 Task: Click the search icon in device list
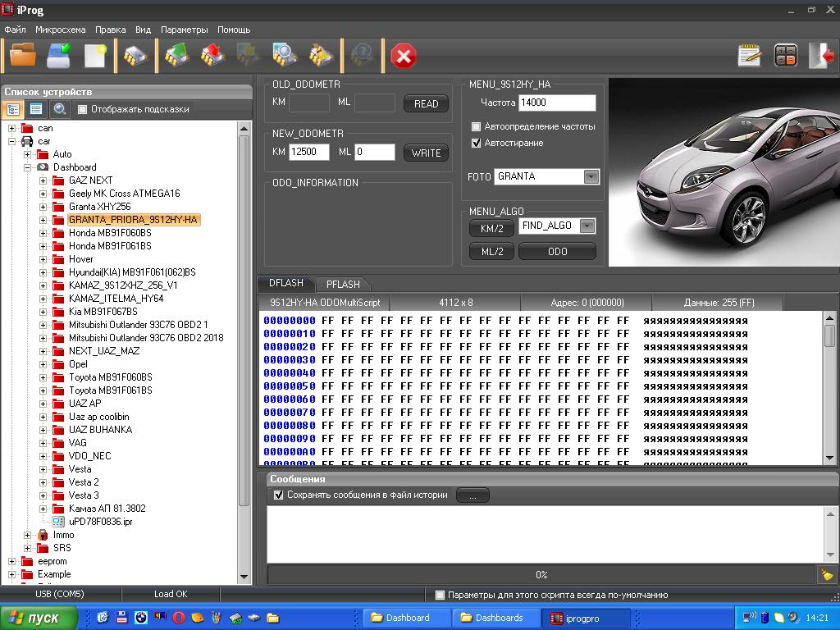coord(59,109)
